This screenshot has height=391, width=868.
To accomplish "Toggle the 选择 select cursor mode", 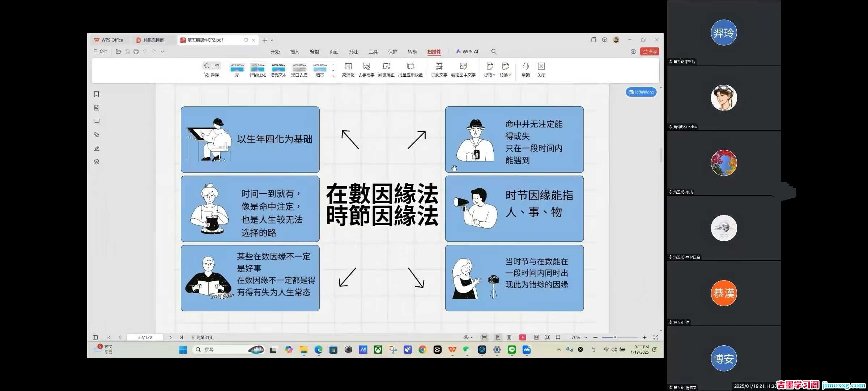I will point(212,75).
